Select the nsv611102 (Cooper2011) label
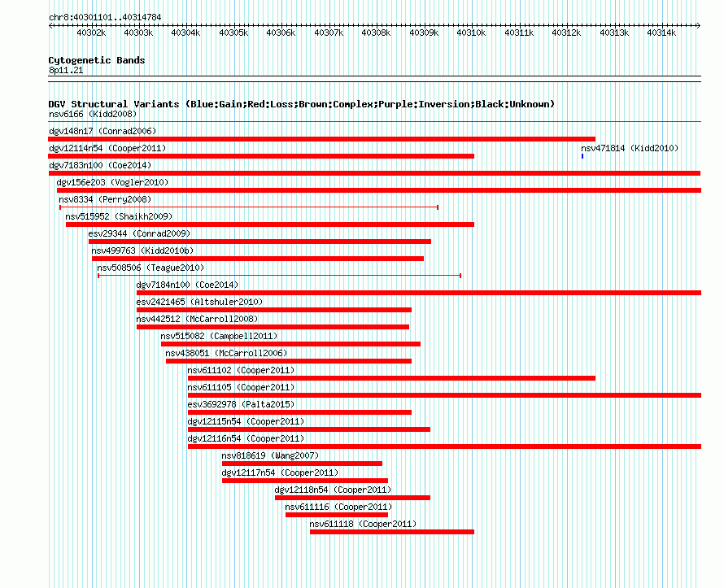 coord(241,370)
